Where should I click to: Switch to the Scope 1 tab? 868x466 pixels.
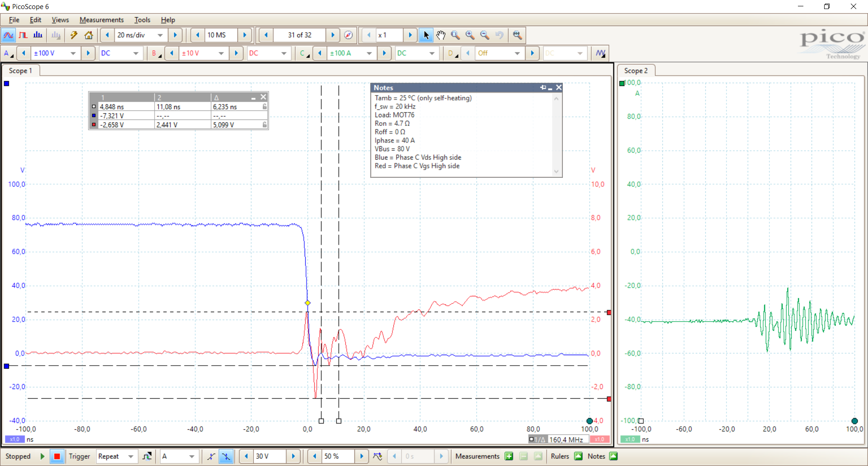tap(20, 71)
